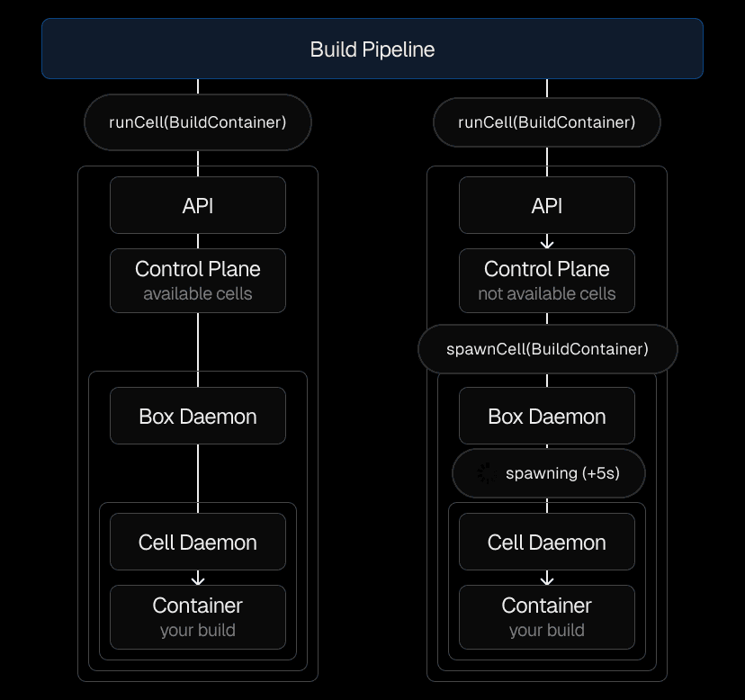The image size is (745, 700).
Task: Click the arrow under the left Cell Daemon
Action: click(x=198, y=579)
